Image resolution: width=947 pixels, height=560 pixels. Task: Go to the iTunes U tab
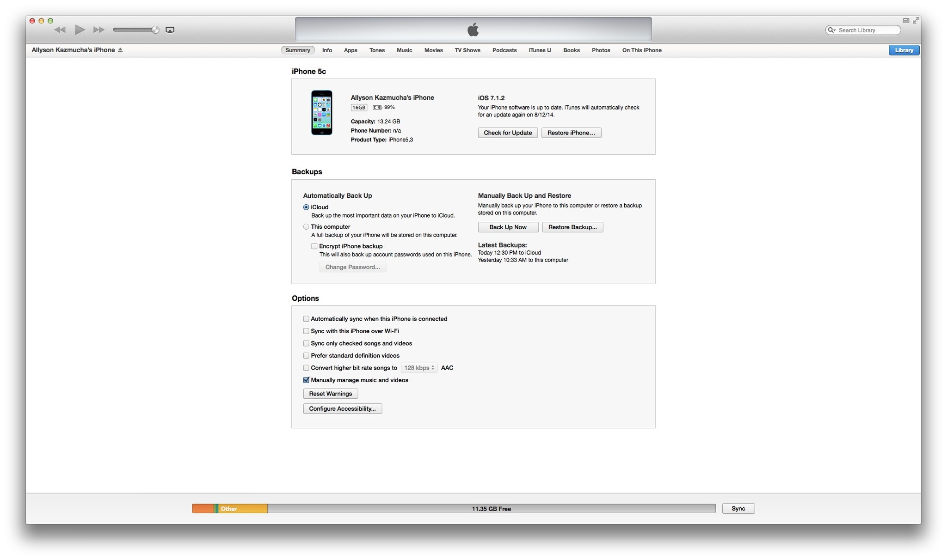coord(540,50)
